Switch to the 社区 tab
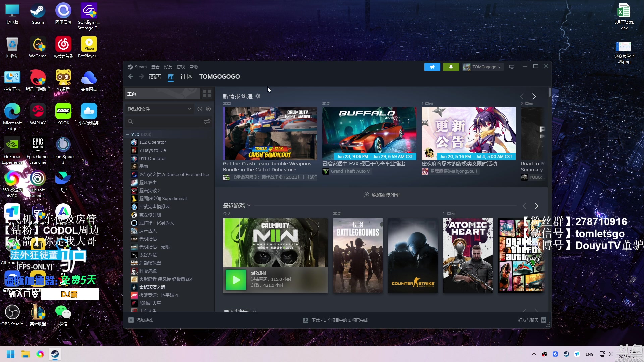 [186, 77]
